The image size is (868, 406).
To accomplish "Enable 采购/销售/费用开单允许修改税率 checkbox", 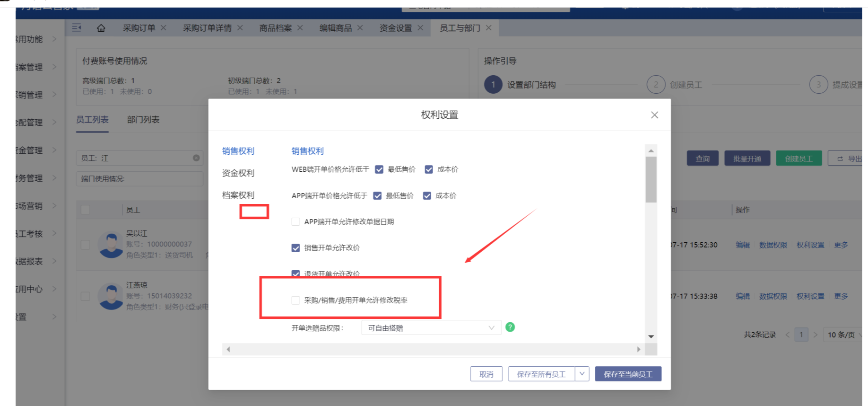I will 296,300.
